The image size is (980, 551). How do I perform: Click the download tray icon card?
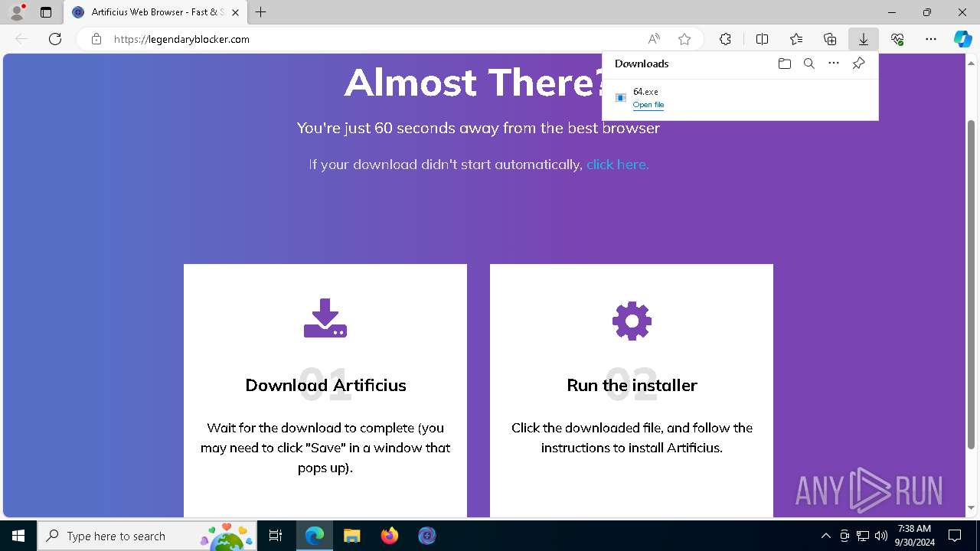[325, 318]
